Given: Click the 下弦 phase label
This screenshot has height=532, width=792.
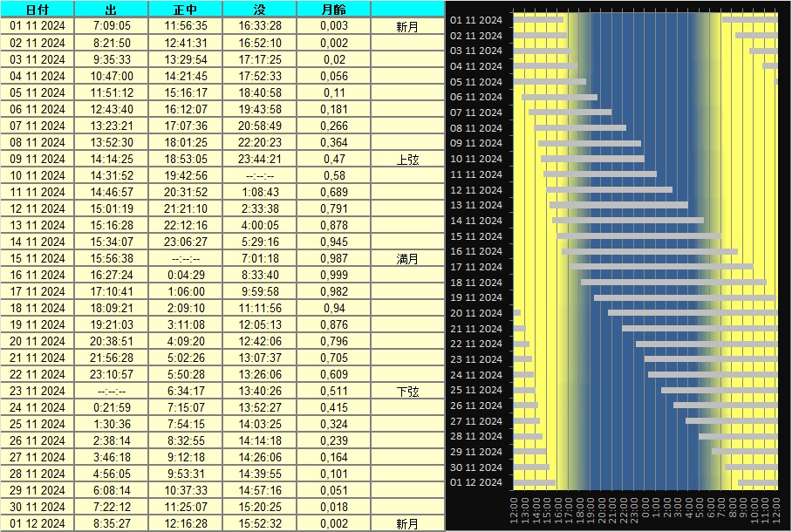Looking at the screenshot, I should click(x=407, y=392).
